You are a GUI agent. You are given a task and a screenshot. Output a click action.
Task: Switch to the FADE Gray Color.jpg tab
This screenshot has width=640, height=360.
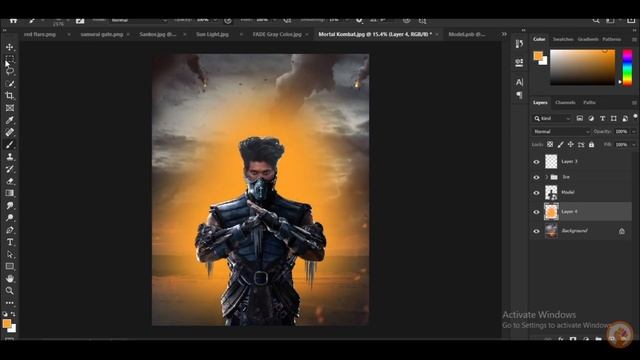(277, 34)
